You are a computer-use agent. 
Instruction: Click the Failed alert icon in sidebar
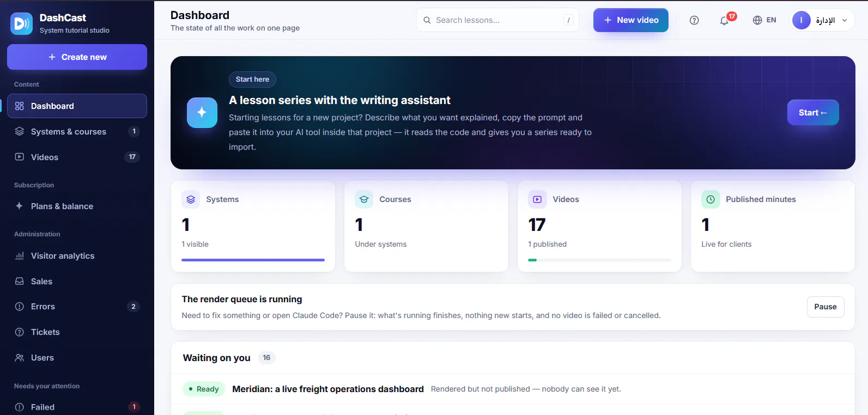coord(20,407)
